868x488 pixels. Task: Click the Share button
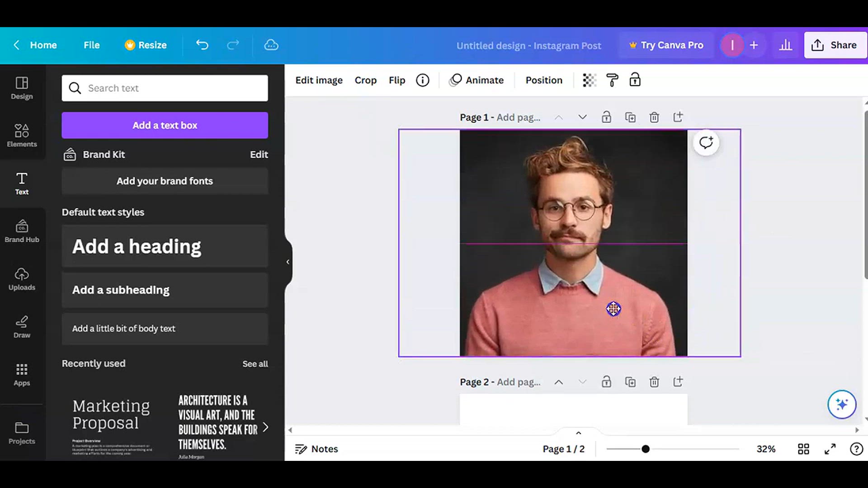click(835, 45)
